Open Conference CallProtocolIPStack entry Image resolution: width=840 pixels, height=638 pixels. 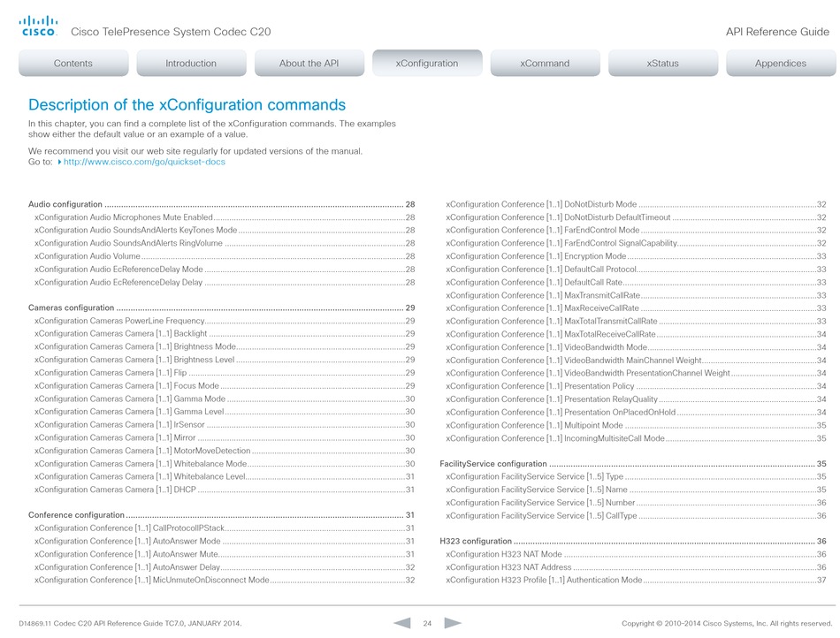click(x=225, y=528)
